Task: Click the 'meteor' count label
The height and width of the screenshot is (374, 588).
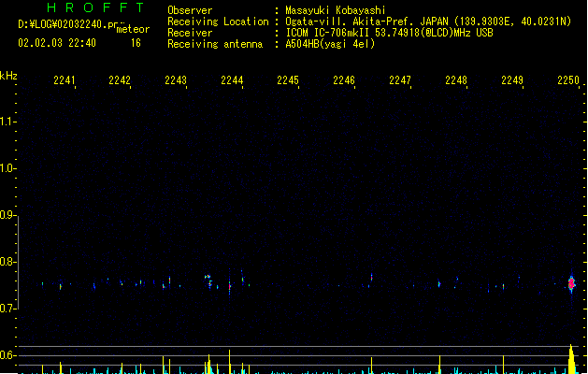Action: click(x=133, y=29)
